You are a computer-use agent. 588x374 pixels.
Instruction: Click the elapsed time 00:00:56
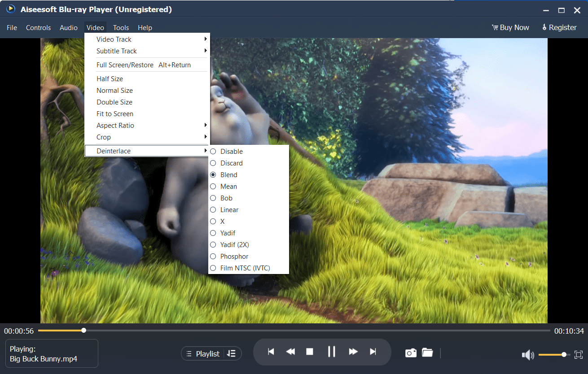click(x=19, y=331)
